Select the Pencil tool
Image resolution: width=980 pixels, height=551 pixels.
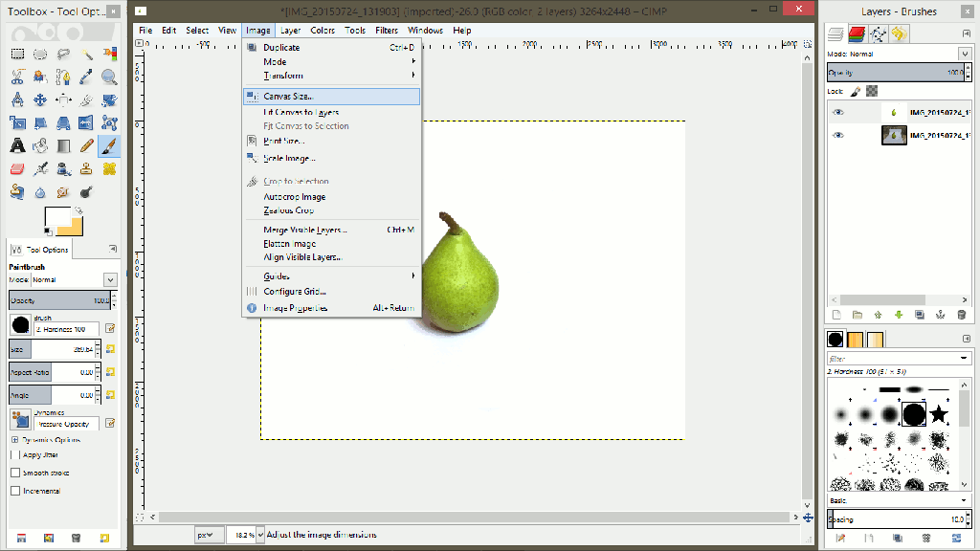pos(86,146)
